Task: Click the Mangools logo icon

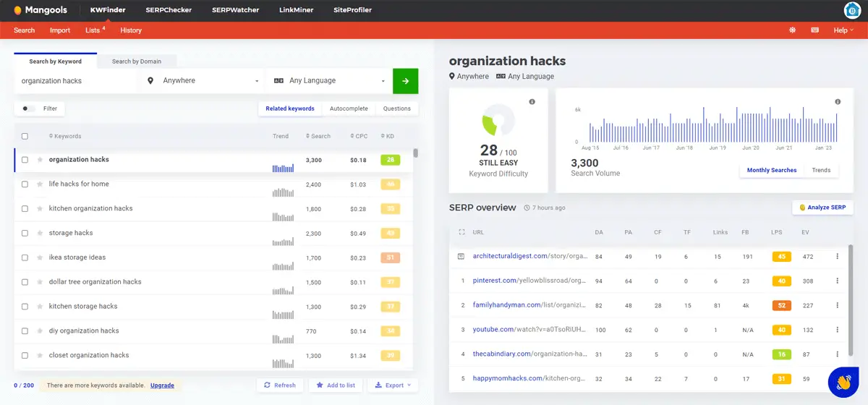Action: (17, 10)
